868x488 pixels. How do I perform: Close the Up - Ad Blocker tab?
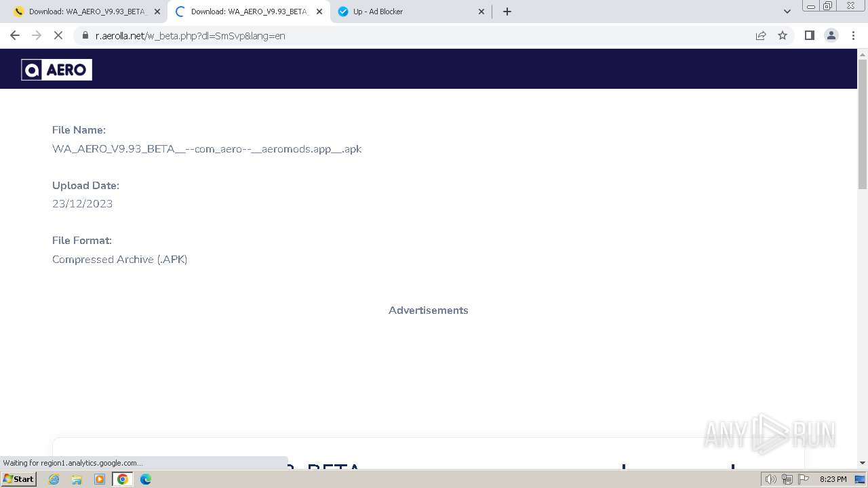coord(481,12)
